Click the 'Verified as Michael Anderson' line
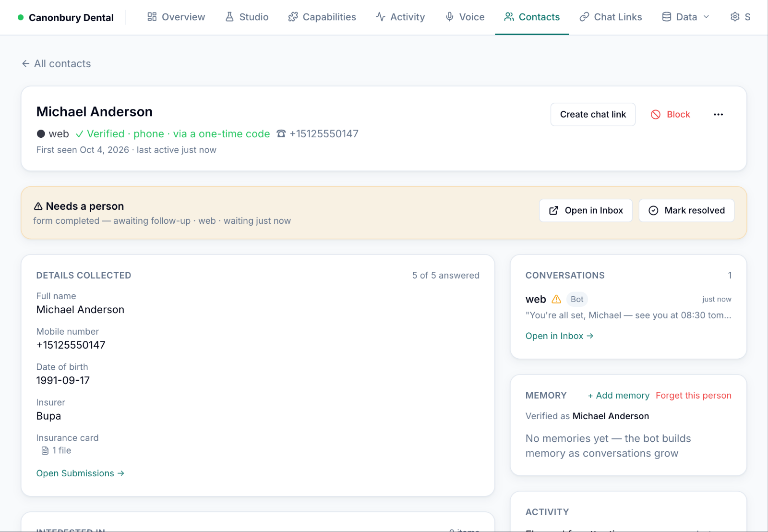Viewport: 768px width, 532px height. [x=587, y=416]
